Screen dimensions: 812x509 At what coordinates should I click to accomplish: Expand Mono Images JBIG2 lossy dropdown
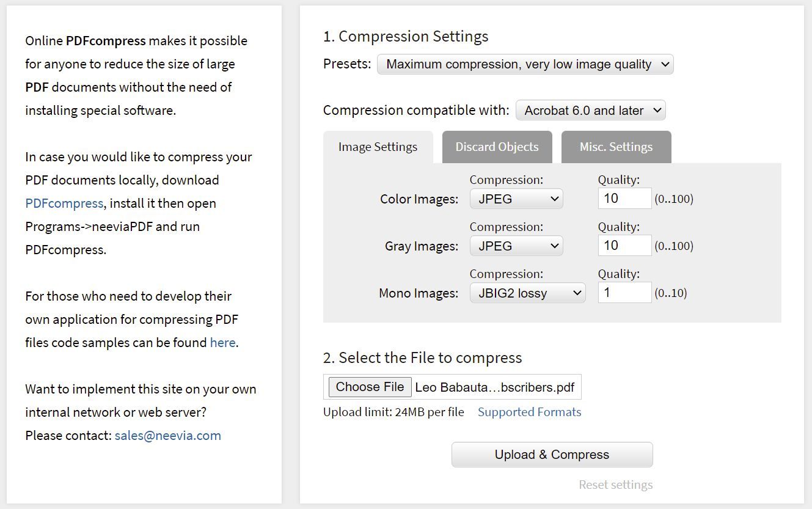[527, 293]
